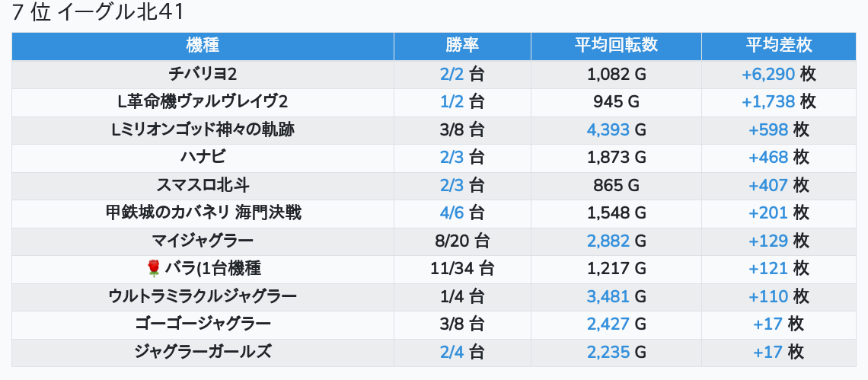868x380 pixels.
Task: Sort by the 勝率 column header
Action: [462, 46]
